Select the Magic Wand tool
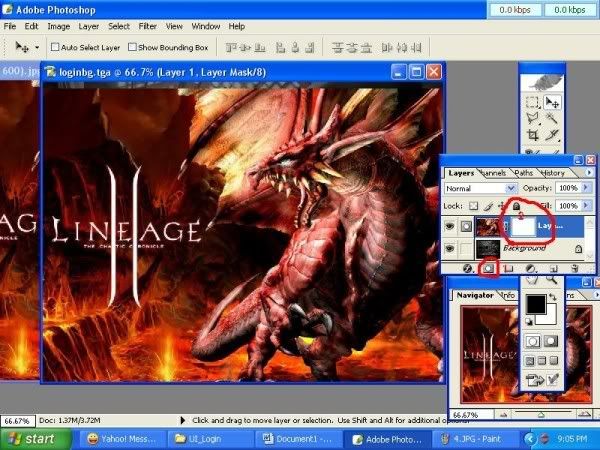This screenshot has width=600, height=450. [552, 118]
